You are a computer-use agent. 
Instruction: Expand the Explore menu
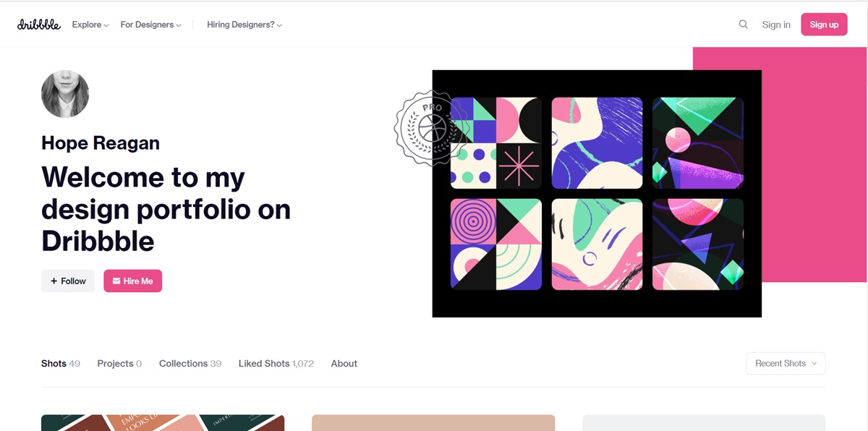pyautogui.click(x=90, y=25)
